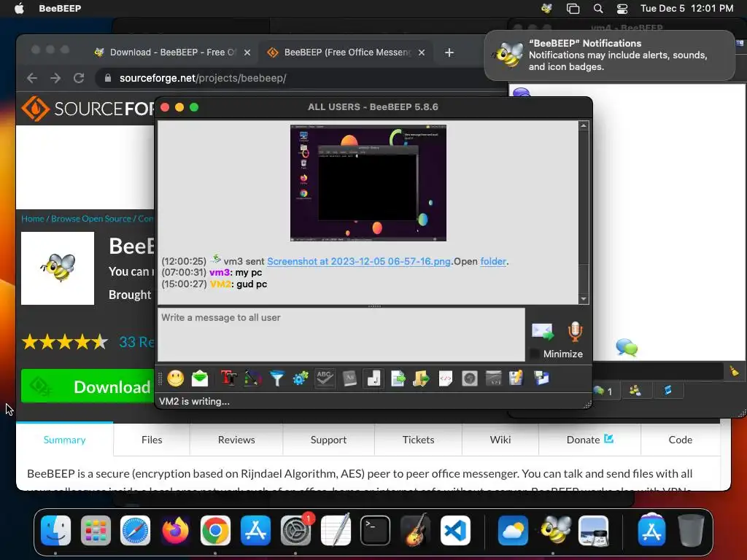The width and height of the screenshot is (747, 560).
Task: Select the Files tab on SourceForge
Action: point(152,440)
